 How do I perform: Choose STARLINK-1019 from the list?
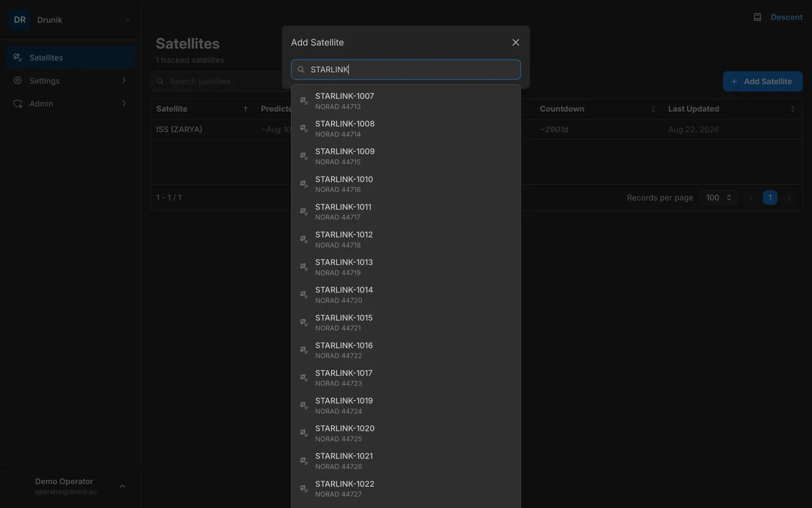tap(406, 406)
